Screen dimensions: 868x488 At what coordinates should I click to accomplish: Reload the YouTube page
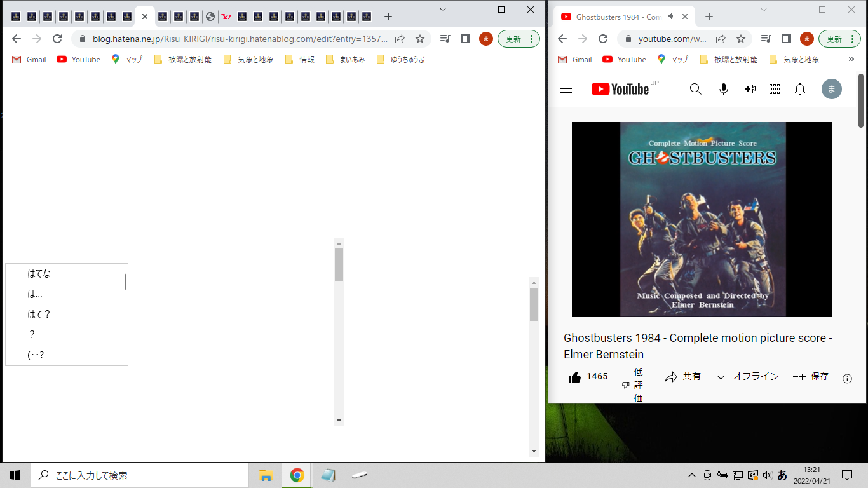[603, 39]
